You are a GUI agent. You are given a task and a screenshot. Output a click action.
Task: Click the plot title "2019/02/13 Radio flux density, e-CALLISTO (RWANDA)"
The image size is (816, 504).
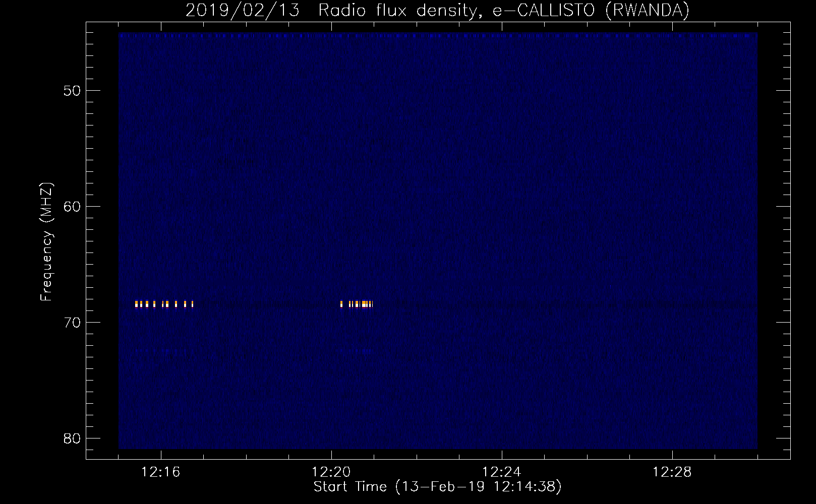(437, 10)
